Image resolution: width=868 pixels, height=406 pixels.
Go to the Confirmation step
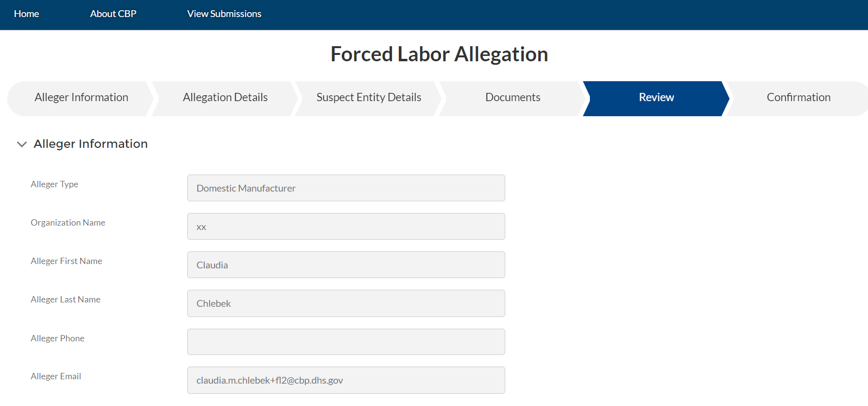tap(798, 98)
